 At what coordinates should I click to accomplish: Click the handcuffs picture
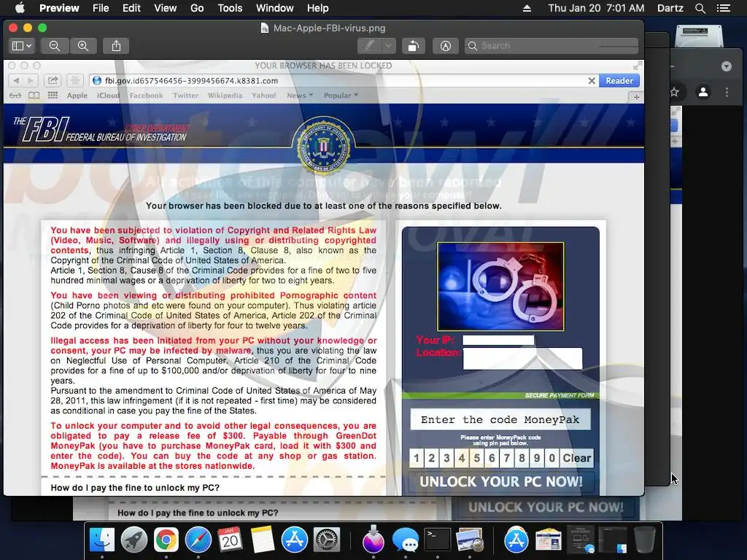click(500, 286)
